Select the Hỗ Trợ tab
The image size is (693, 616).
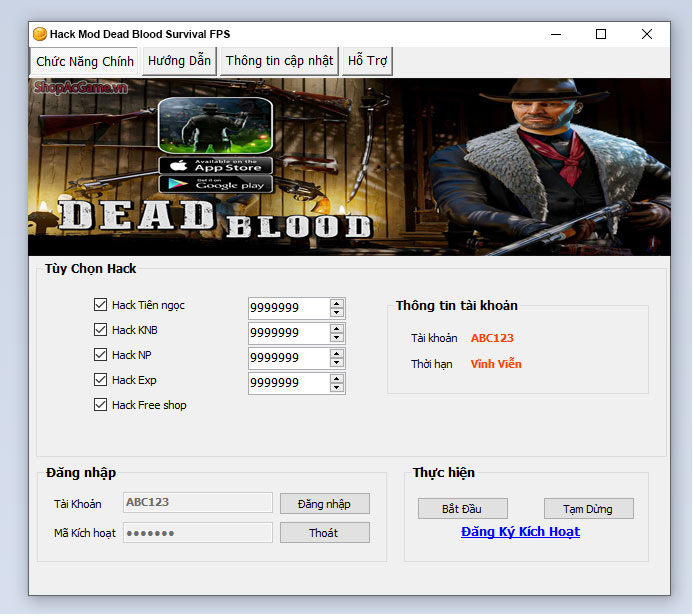coord(367,61)
